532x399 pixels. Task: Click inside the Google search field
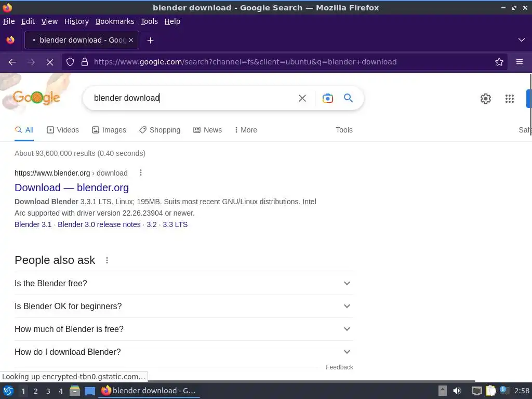(193, 98)
